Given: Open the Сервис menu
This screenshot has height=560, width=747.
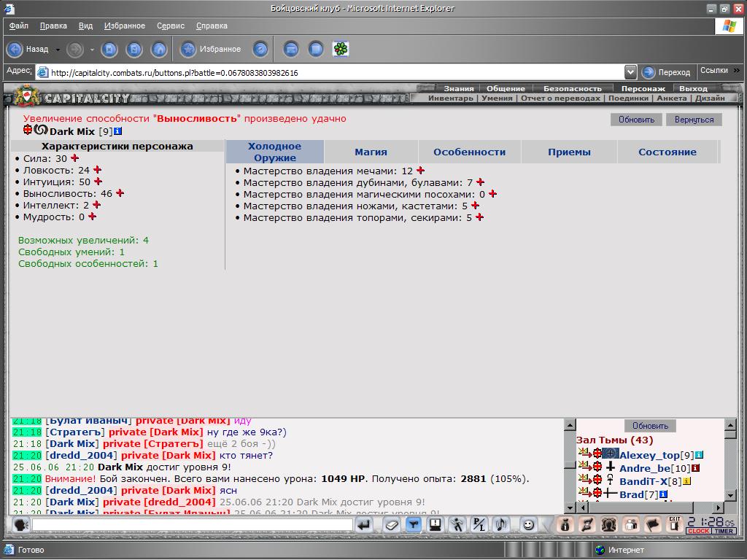Looking at the screenshot, I should click(171, 26).
